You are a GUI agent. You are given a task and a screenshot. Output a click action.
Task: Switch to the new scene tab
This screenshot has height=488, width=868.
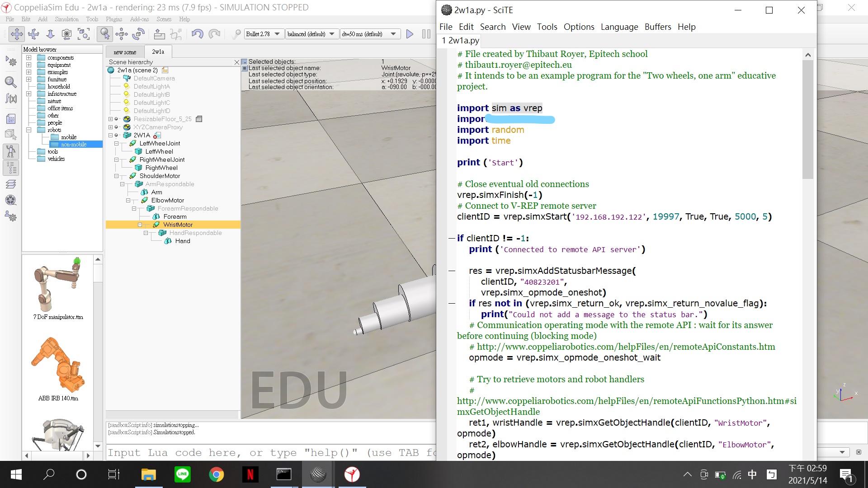coord(125,52)
